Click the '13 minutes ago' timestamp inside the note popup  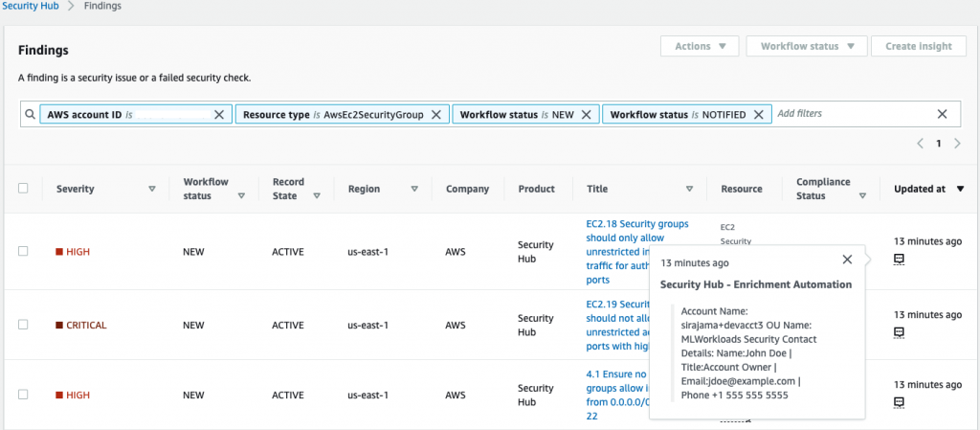coord(695,263)
